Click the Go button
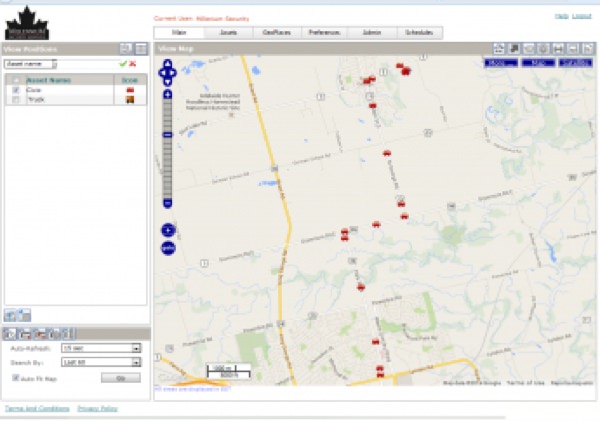This screenshot has height=421, width=600. pos(121,378)
